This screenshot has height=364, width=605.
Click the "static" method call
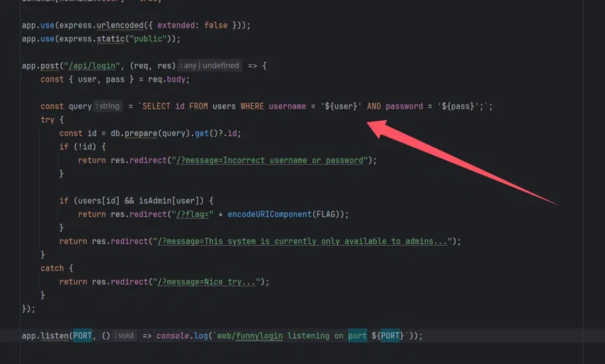(111, 39)
